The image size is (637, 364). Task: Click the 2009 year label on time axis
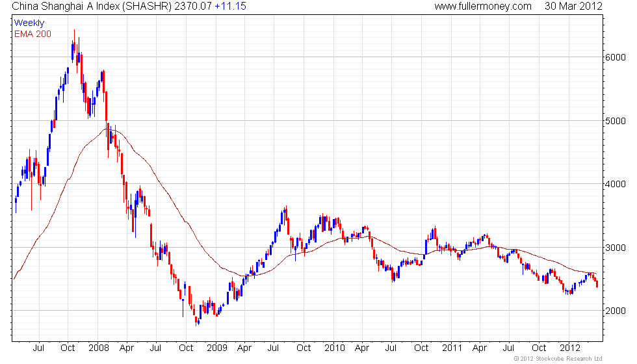tap(217, 348)
